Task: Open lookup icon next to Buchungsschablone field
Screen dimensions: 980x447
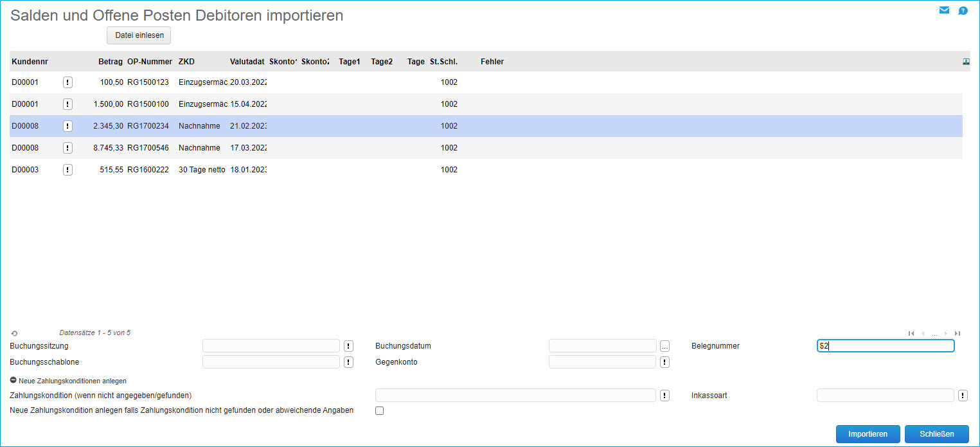Action: pyautogui.click(x=348, y=362)
